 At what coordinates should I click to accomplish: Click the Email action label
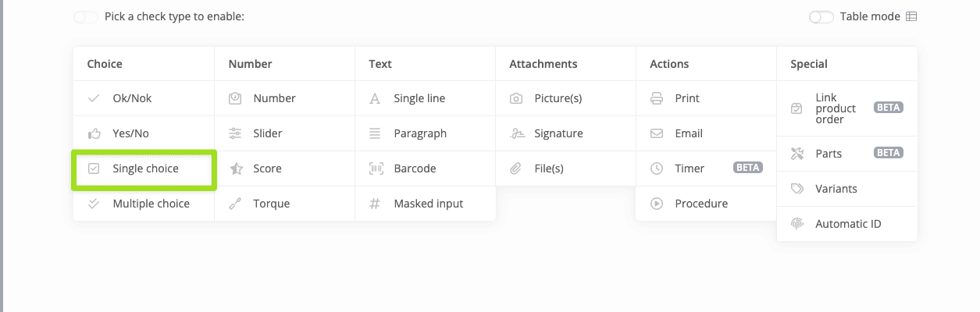tap(689, 133)
